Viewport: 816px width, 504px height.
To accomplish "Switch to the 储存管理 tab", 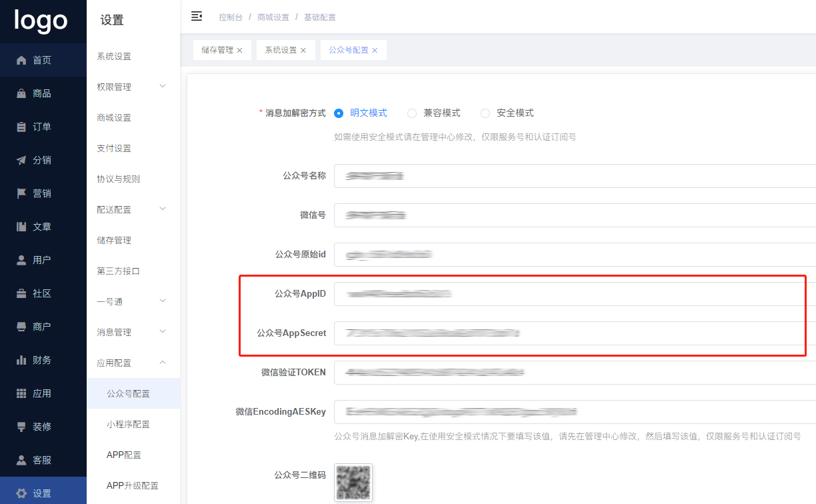I will click(x=217, y=50).
